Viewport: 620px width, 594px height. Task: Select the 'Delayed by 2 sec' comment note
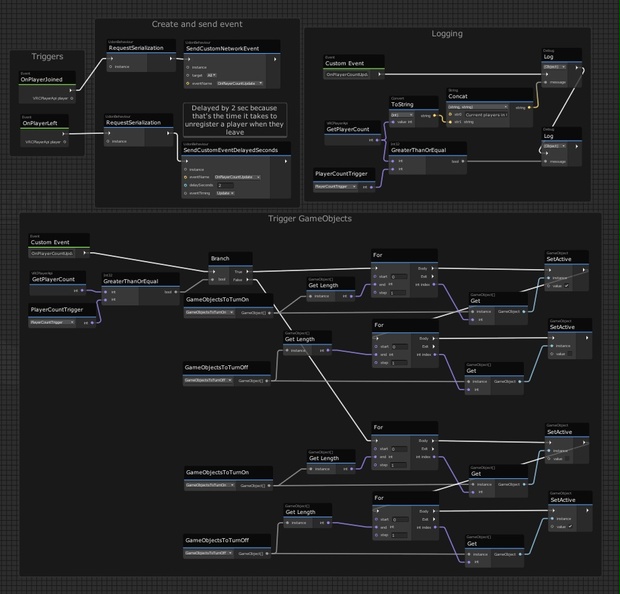235,120
